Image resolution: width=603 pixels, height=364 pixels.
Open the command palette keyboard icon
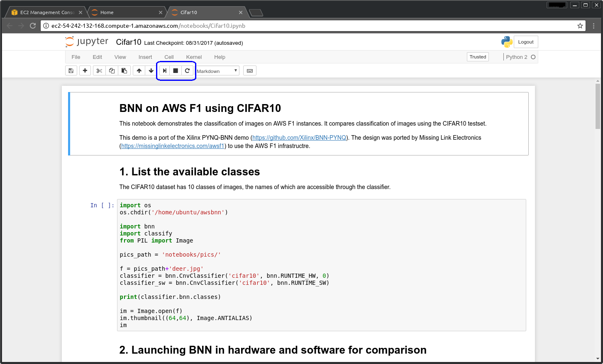coord(250,71)
